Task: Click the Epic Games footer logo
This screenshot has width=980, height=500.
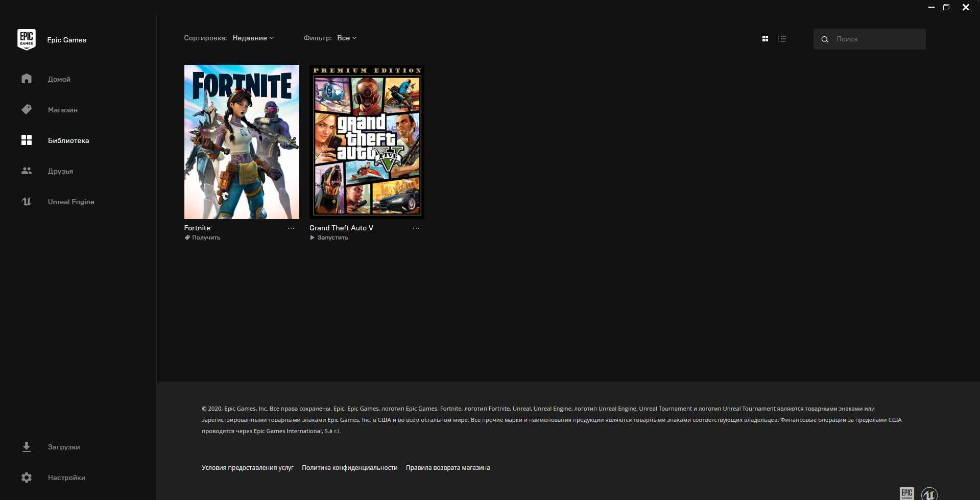Action: 907,493
